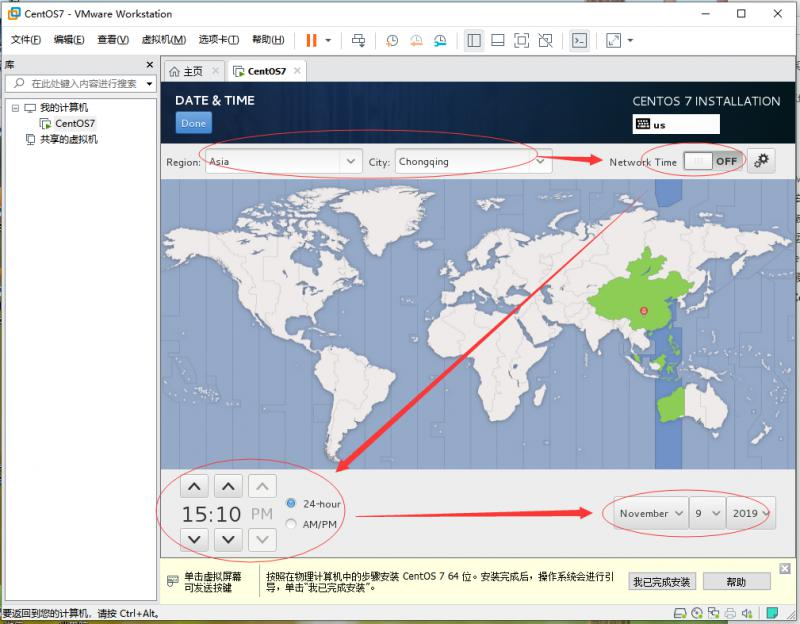Open the month dropdown showing November
Image resolution: width=800 pixels, height=624 pixels.
click(651, 513)
